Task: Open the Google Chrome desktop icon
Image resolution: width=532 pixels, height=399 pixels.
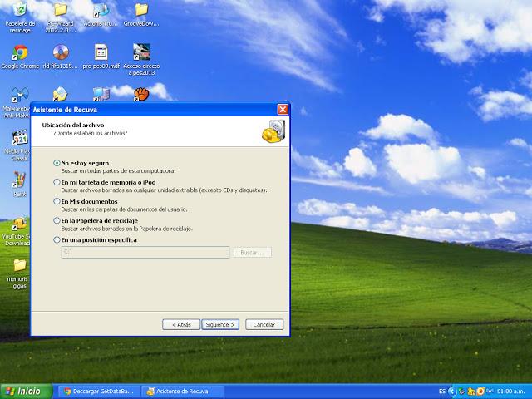Action: [19, 52]
